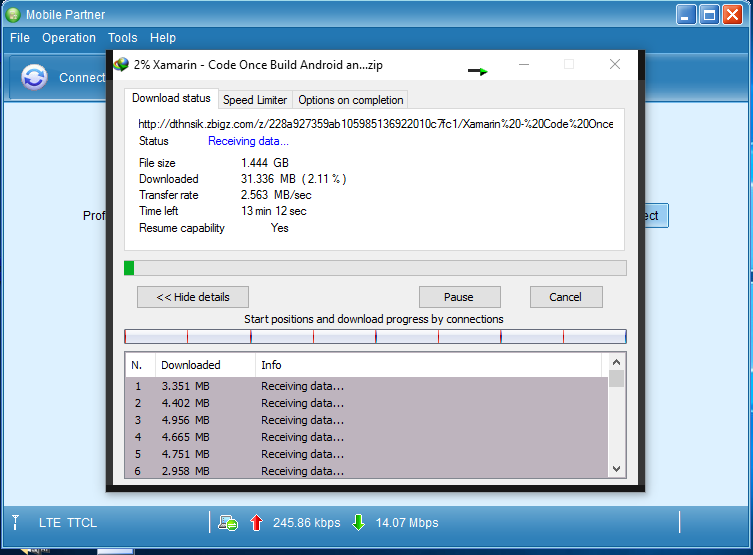Close the Mobile Partner window
The image size is (753, 555).
pyautogui.click(x=733, y=14)
